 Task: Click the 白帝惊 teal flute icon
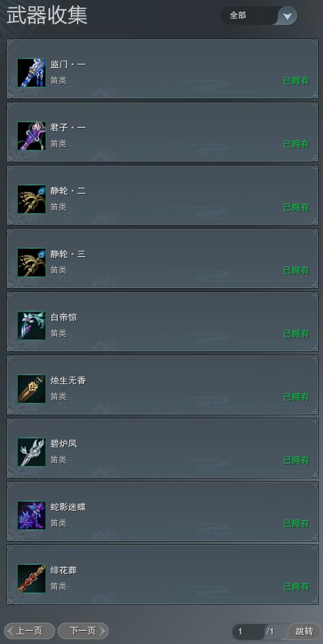click(x=32, y=326)
